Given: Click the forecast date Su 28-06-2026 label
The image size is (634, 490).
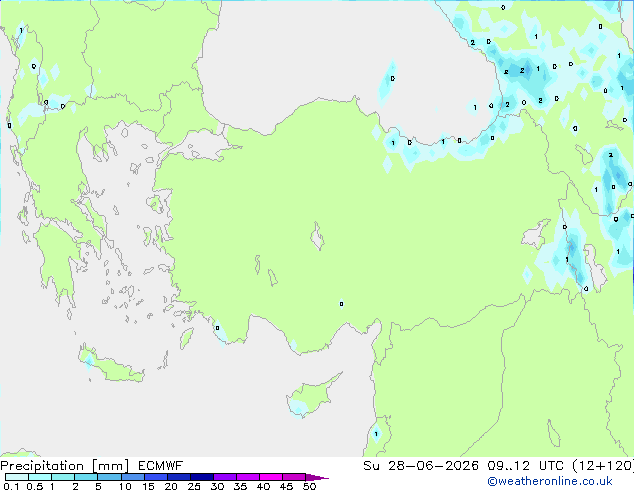Looking at the screenshot, I should (x=421, y=466).
